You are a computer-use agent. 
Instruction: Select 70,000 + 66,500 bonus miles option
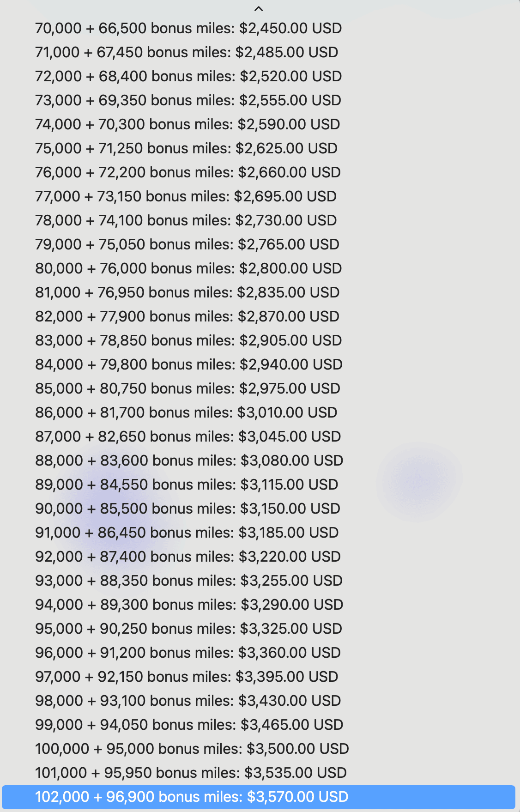point(259,28)
